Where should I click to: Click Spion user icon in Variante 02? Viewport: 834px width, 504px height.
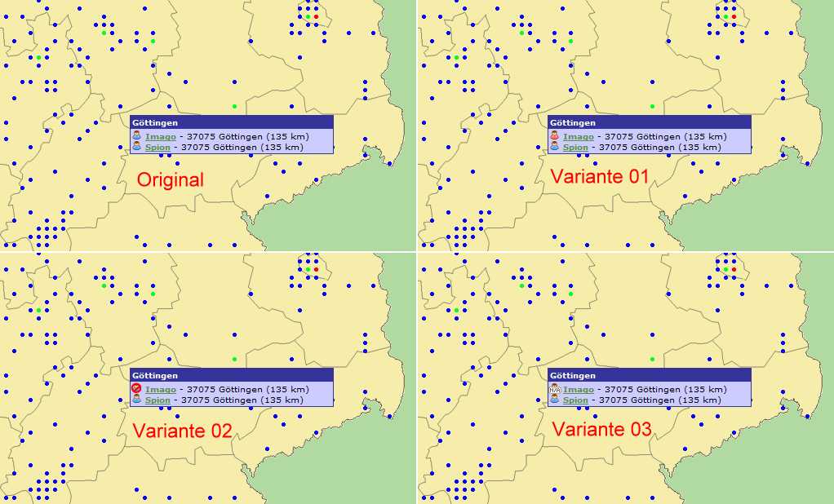pyautogui.click(x=136, y=400)
